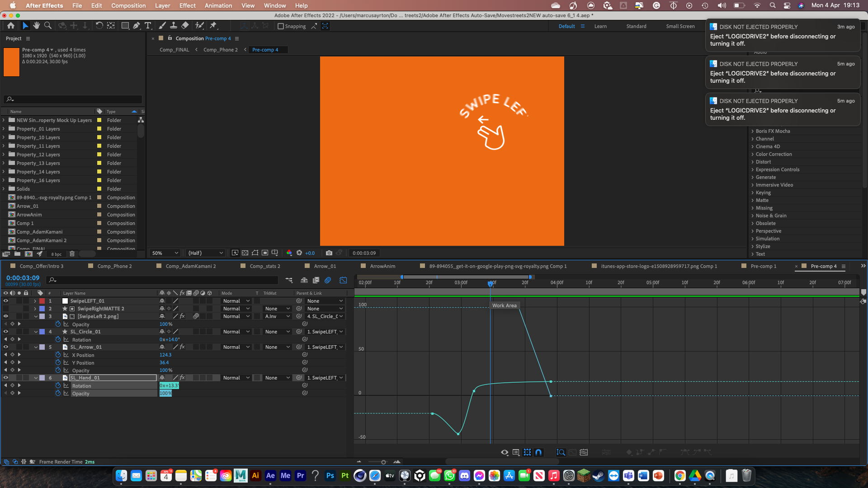Switch to the Small Screen workspace

pos(680,26)
